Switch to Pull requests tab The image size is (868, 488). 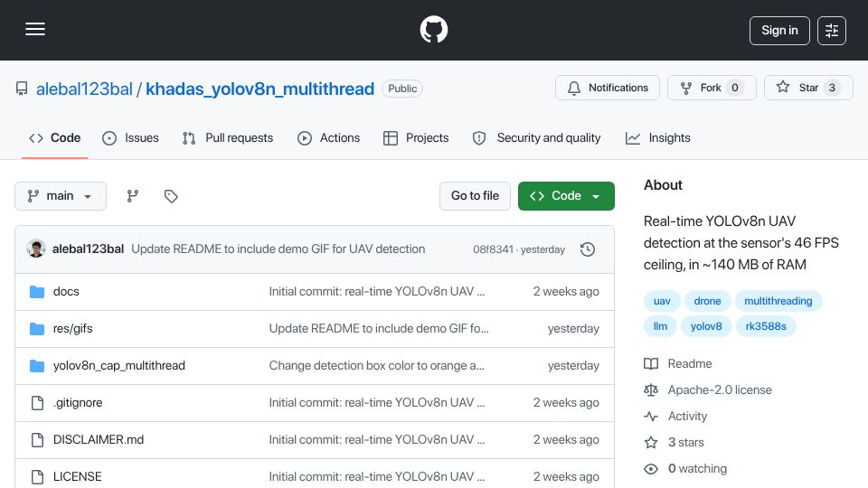coord(228,137)
